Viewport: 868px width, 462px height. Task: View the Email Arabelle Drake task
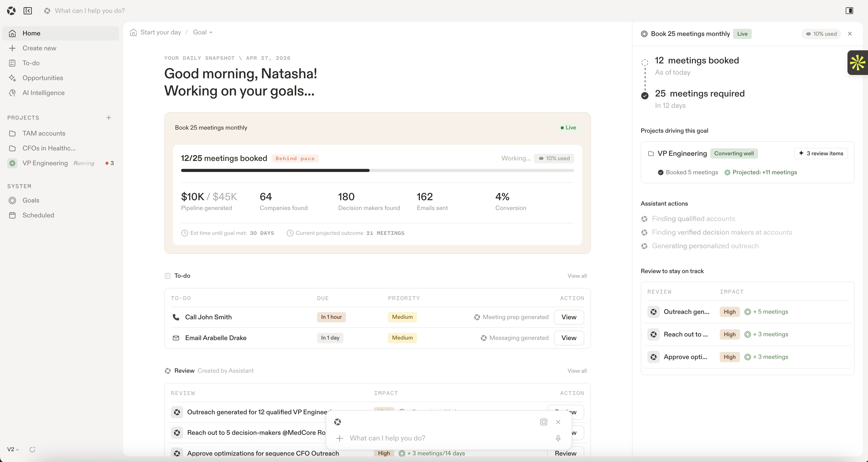tap(569, 338)
